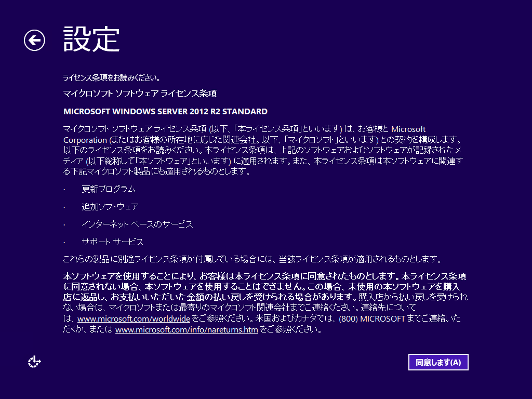The width and height of the screenshot is (532, 399).
Task: Select the heading マイクロソフト ソフトウェア ライセンス条項
Action: click(140, 94)
